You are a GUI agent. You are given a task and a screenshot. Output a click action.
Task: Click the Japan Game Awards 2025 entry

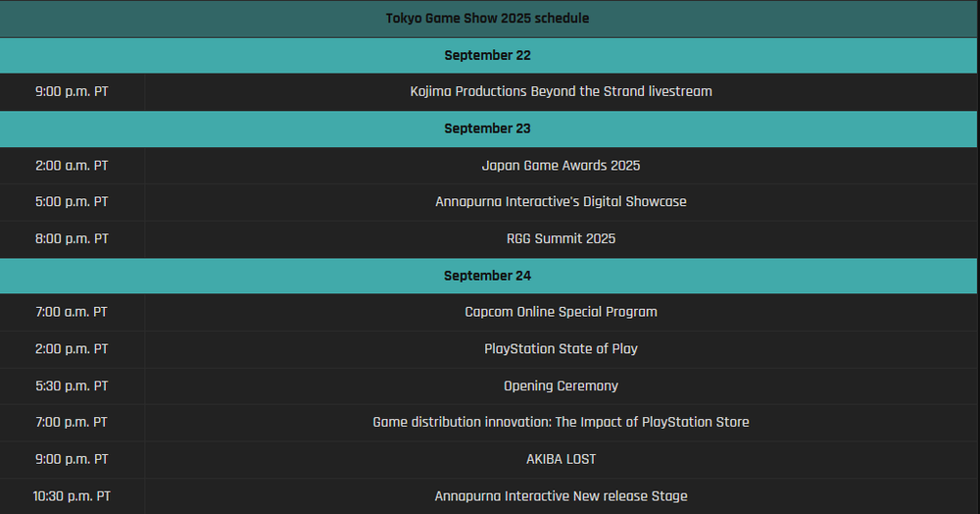click(561, 165)
